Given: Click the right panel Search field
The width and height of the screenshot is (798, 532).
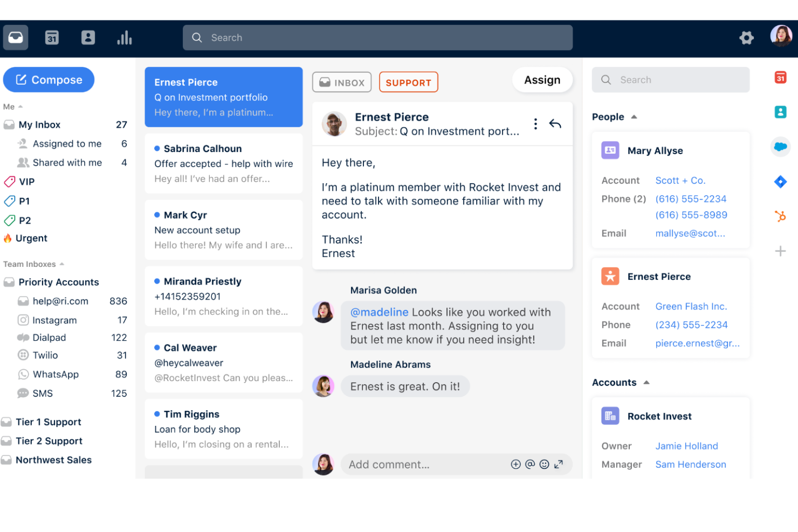Looking at the screenshot, I should coord(670,80).
